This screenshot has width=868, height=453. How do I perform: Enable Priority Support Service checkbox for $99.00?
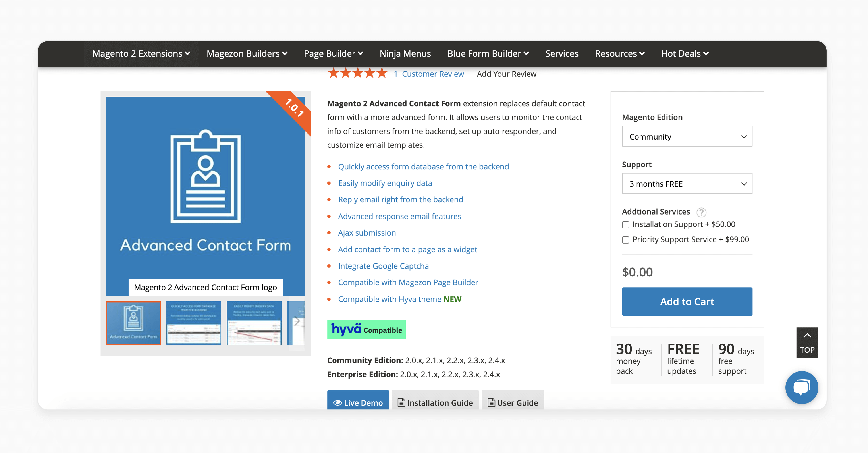(625, 239)
